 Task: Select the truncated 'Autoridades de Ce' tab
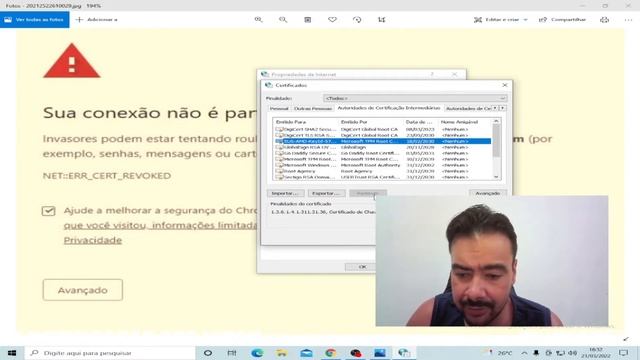(468, 109)
